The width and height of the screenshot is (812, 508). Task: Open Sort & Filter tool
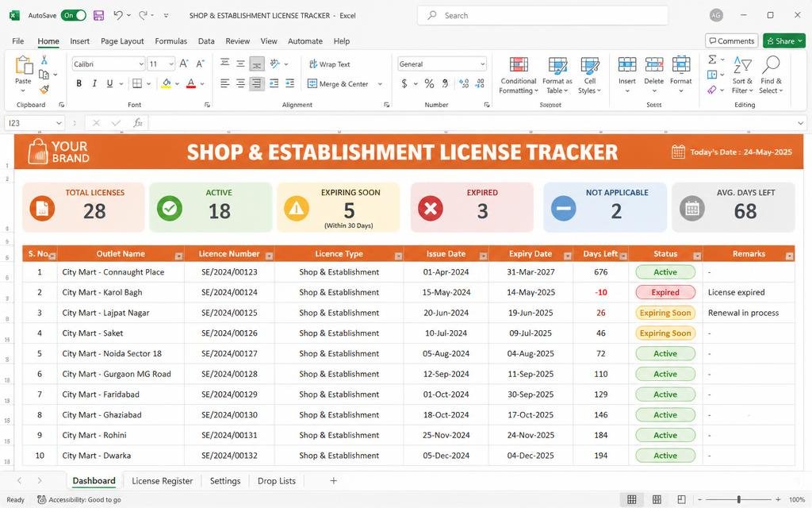pyautogui.click(x=742, y=75)
